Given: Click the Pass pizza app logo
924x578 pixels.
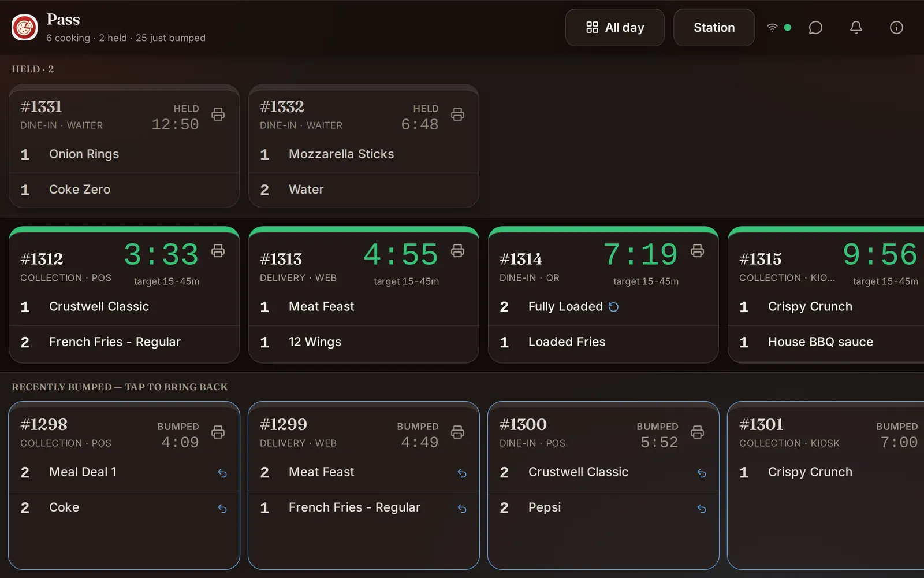Looking at the screenshot, I should pyautogui.click(x=25, y=27).
